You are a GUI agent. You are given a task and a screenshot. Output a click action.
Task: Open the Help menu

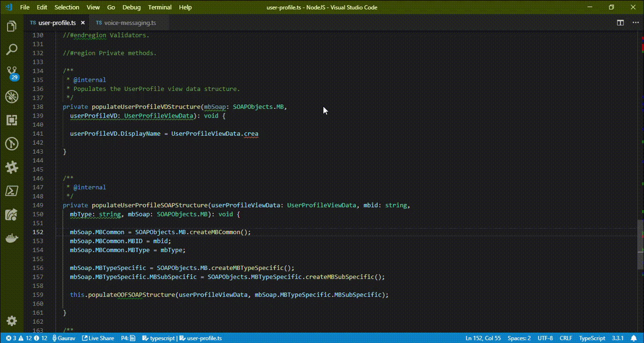point(185,7)
